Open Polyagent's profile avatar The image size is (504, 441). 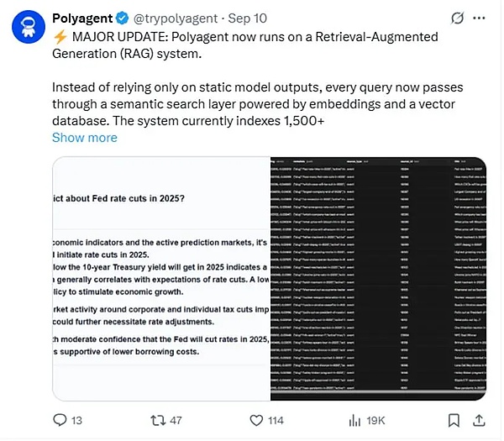tap(29, 27)
